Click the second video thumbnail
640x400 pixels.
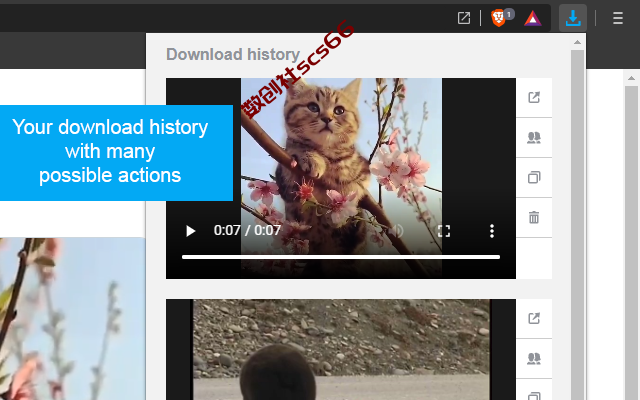tap(341, 349)
